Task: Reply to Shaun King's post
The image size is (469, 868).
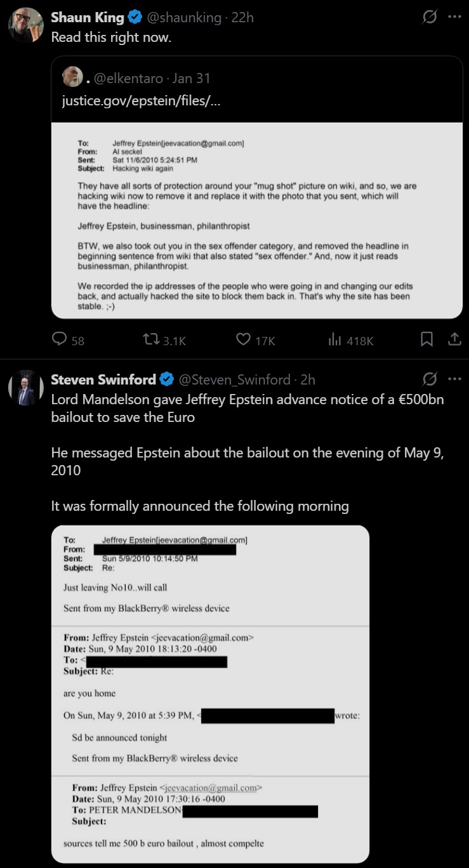Action: (60, 340)
